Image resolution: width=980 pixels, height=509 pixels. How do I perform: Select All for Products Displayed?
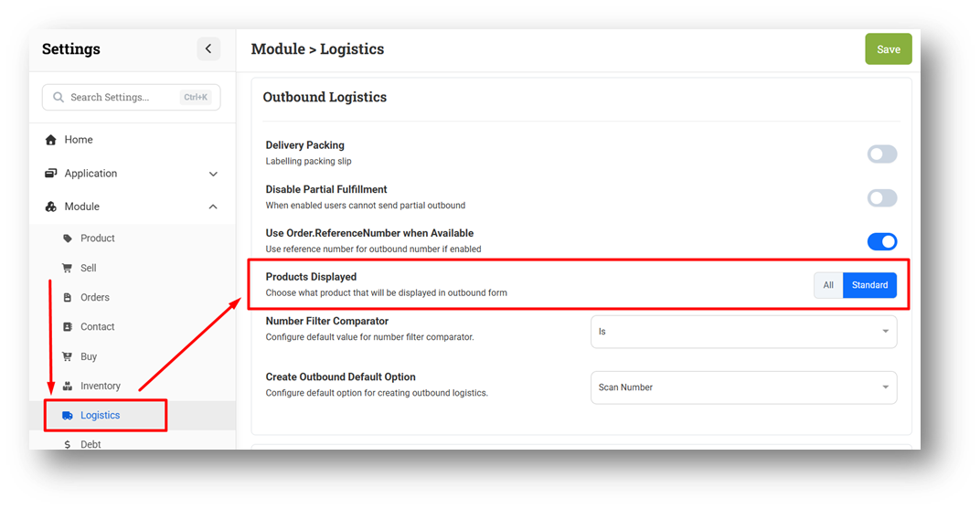(x=828, y=285)
